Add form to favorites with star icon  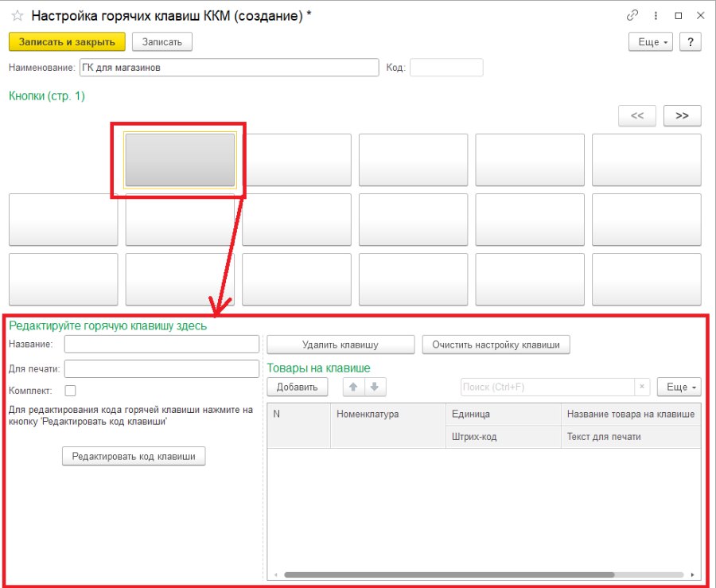pos(18,16)
